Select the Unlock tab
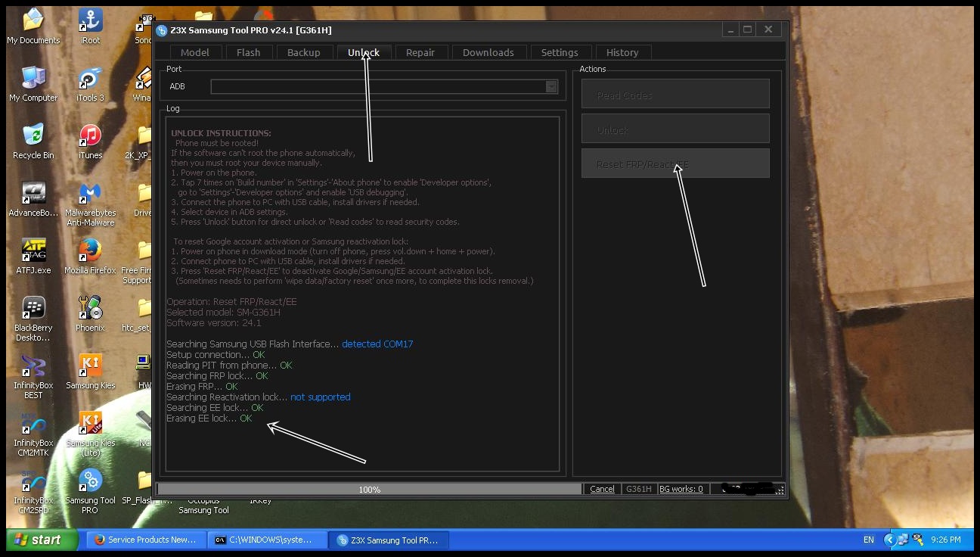 tap(364, 52)
